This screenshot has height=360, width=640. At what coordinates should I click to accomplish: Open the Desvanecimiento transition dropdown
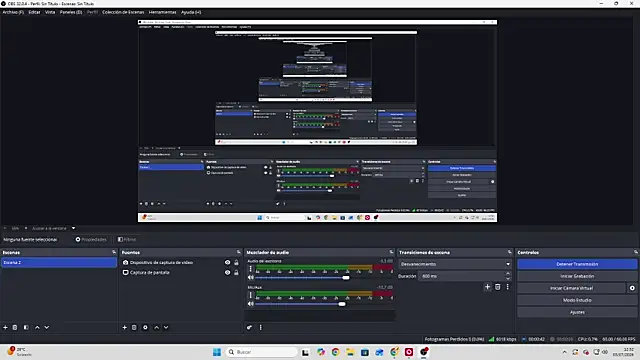point(455,264)
